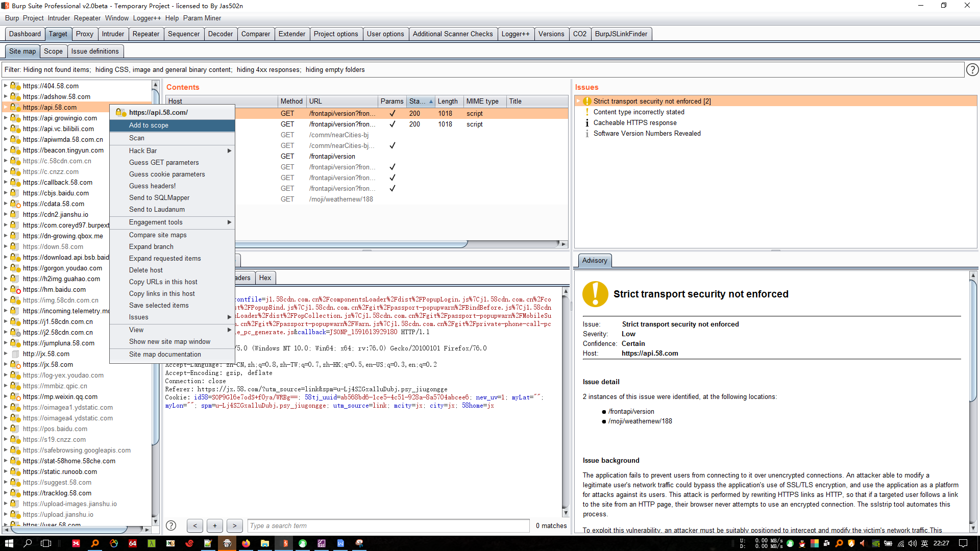Viewport: 980px width, 551px height.
Task: Toggle Params checkmark in first contents row
Action: coord(392,113)
